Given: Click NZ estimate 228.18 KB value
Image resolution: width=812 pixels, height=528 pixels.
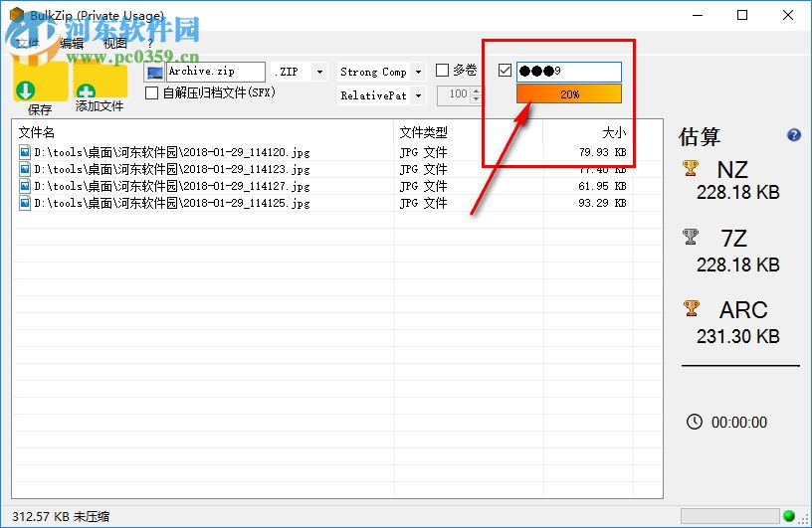Looking at the screenshot, I should [x=738, y=193].
